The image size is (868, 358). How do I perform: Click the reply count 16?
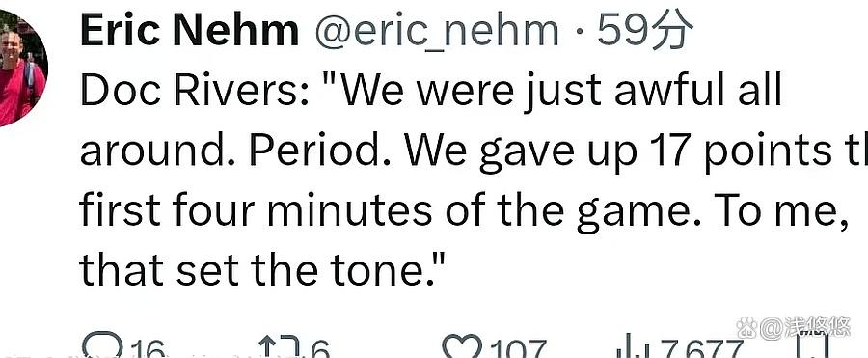point(149,349)
